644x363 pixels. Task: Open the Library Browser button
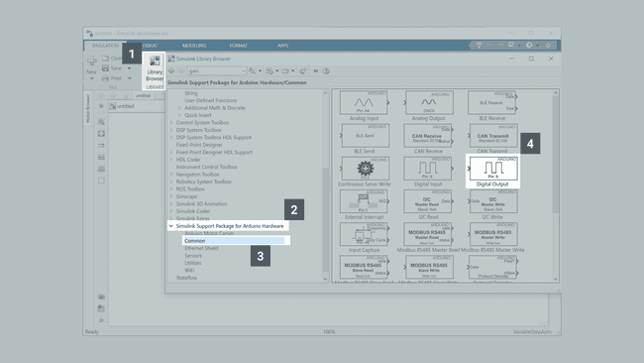point(155,69)
